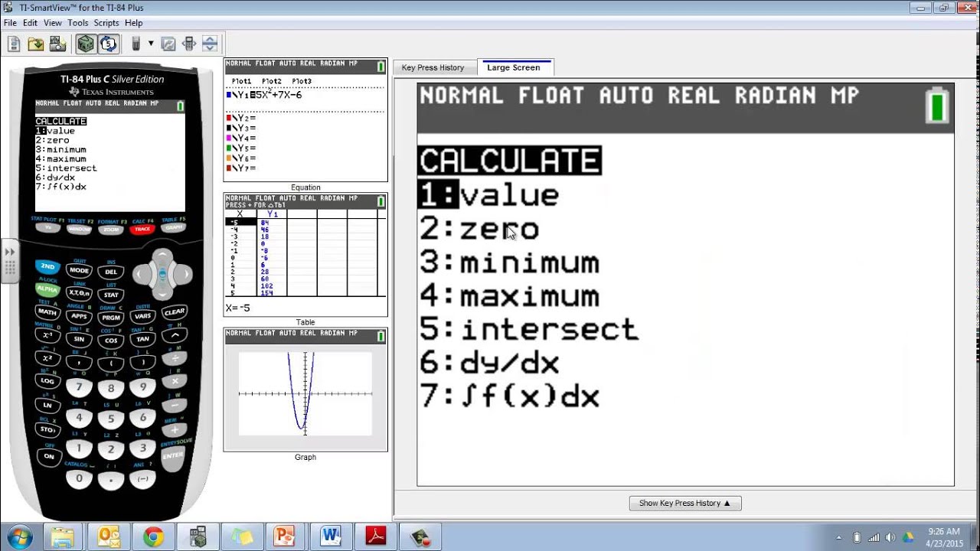
Task: Click the green ALPHA calculator key
Action: [47, 289]
